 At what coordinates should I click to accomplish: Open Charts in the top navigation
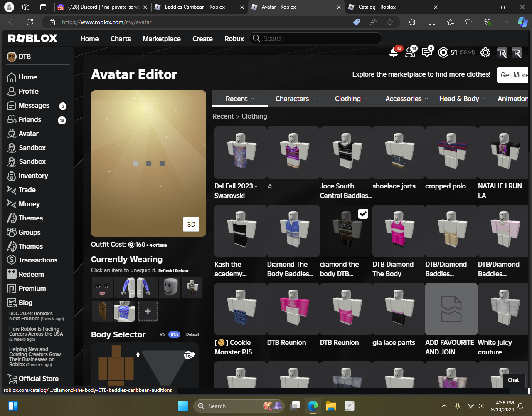point(121,39)
